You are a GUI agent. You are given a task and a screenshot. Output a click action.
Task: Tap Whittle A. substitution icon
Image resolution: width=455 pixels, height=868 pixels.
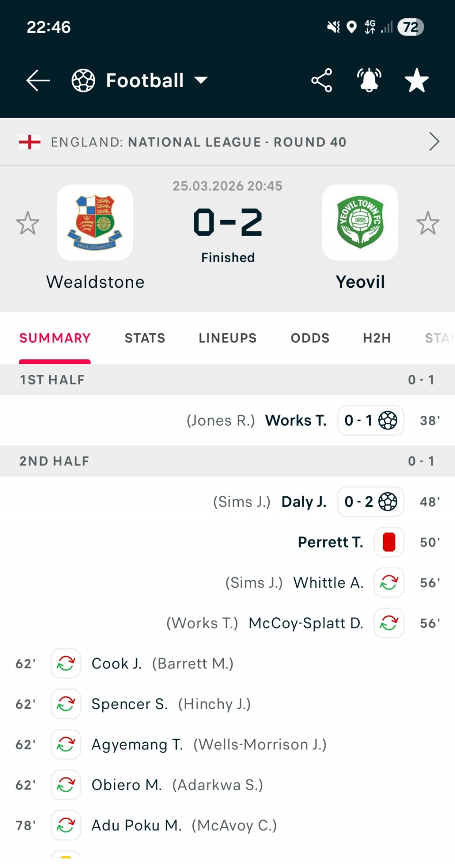[x=389, y=583]
